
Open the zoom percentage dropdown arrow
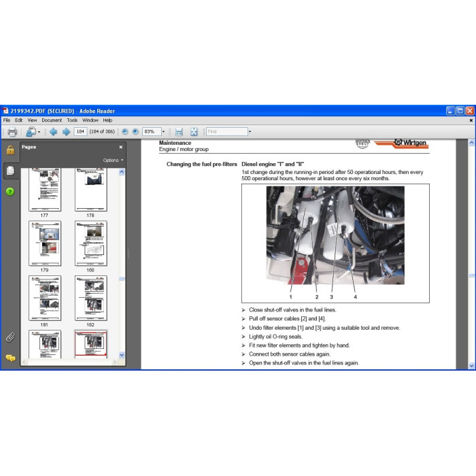pyautogui.click(x=163, y=132)
